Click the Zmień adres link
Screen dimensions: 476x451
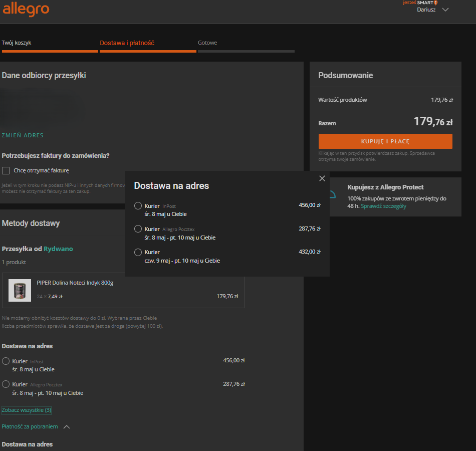click(x=23, y=135)
